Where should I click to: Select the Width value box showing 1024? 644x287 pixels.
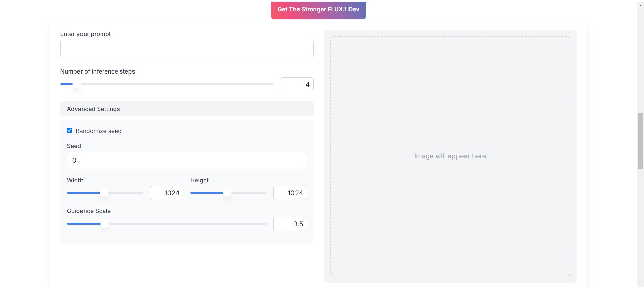pyautogui.click(x=167, y=193)
